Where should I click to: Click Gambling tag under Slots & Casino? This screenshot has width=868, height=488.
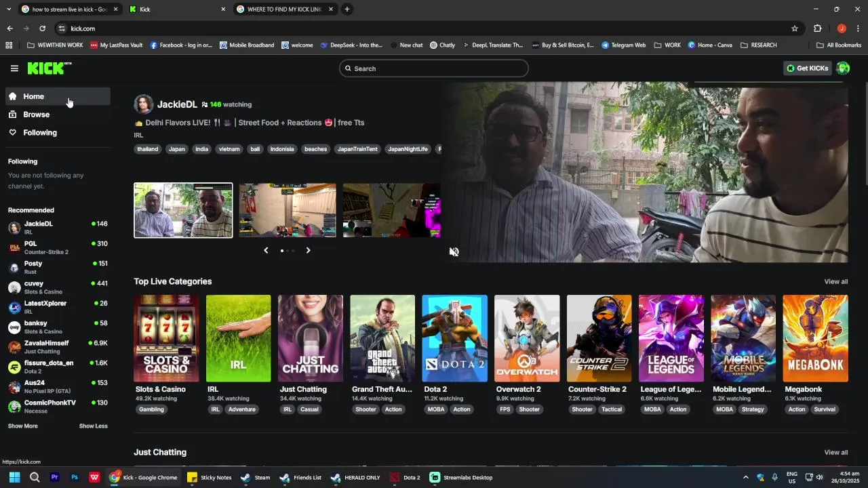(151, 409)
